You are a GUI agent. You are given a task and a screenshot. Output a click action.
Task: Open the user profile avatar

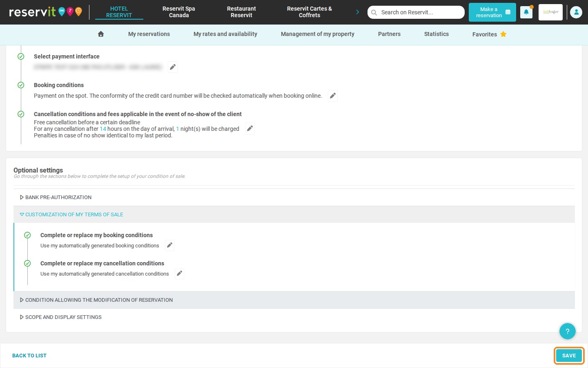pyautogui.click(x=576, y=12)
